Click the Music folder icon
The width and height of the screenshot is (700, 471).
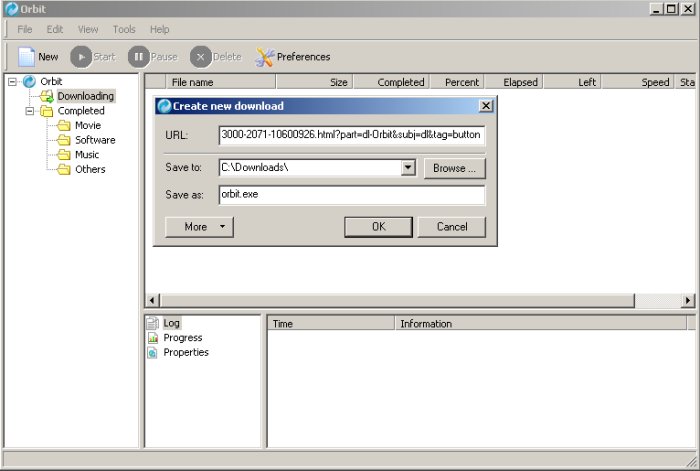(x=64, y=155)
